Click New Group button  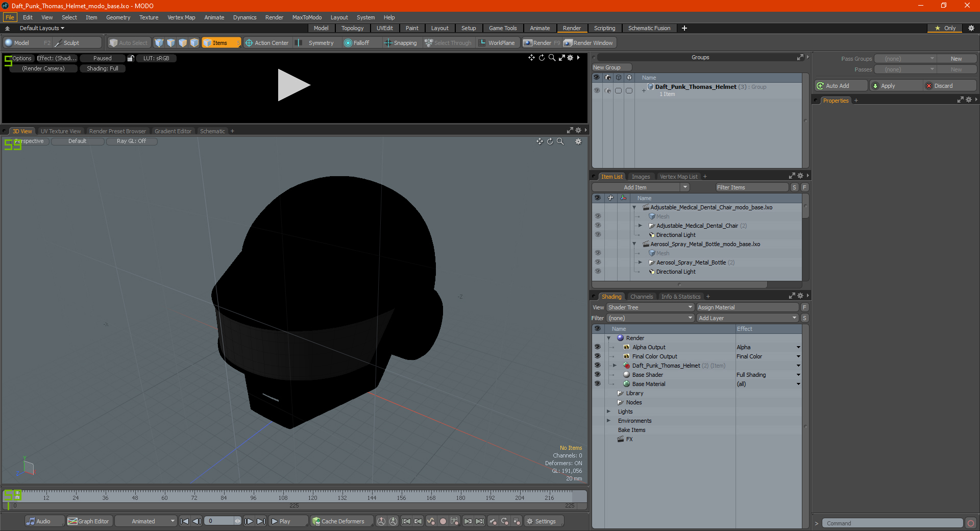pos(611,67)
